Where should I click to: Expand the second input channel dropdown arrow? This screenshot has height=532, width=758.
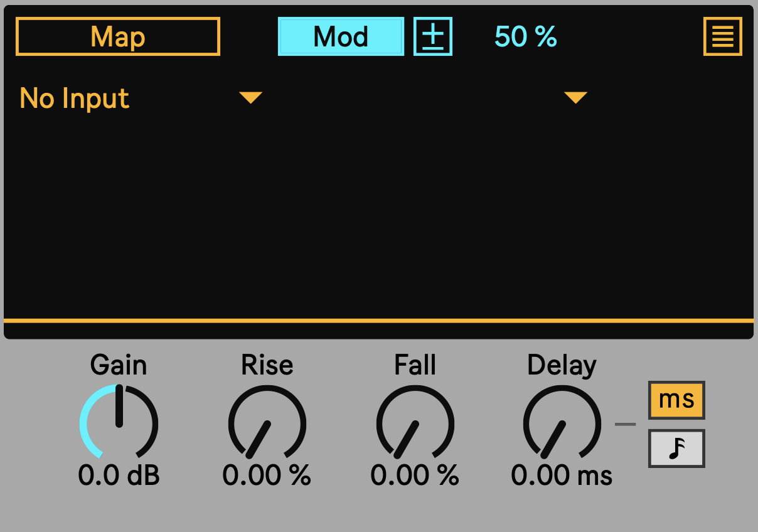(x=575, y=98)
